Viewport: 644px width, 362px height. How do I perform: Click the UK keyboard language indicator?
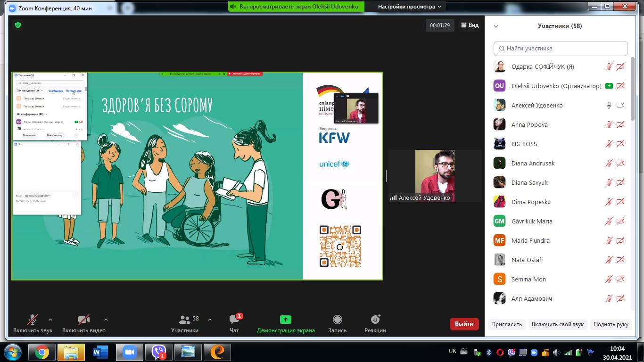click(x=453, y=351)
